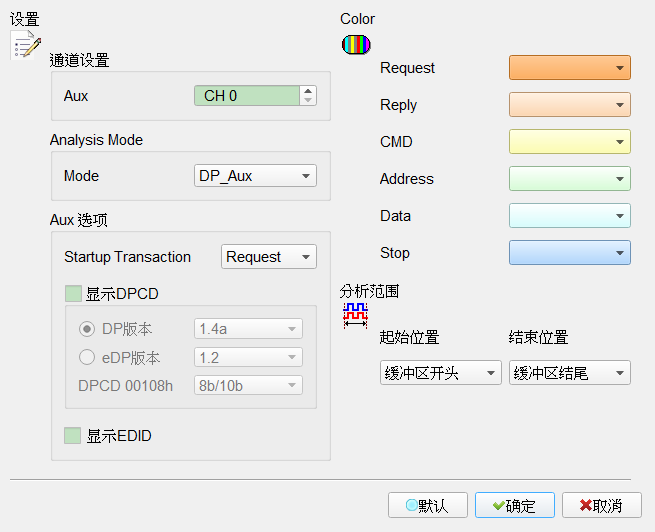655x532 pixels.
Task: Click the 起始位置 label
Action: tap(409, 337)
